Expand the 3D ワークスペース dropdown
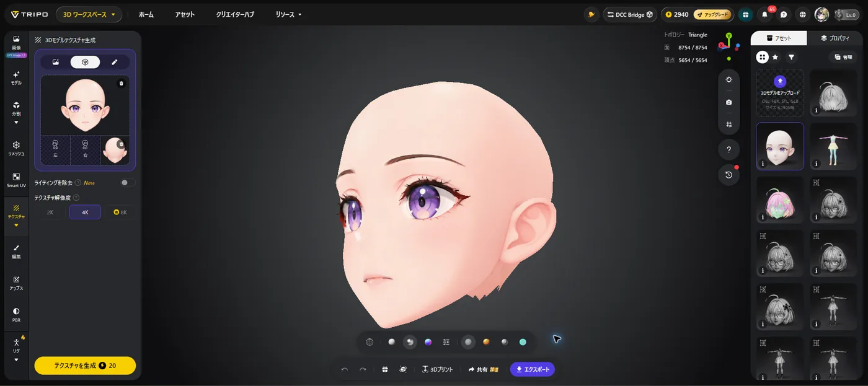The width and height of the screenshot is (868, 386). (x=89, y=14)
